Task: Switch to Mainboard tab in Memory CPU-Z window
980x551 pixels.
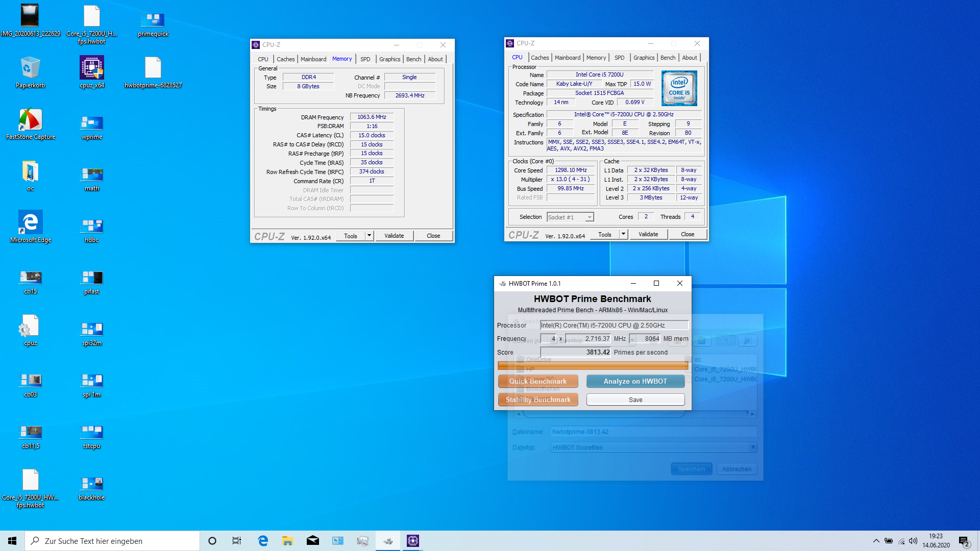Action: [x=313, y=59]
